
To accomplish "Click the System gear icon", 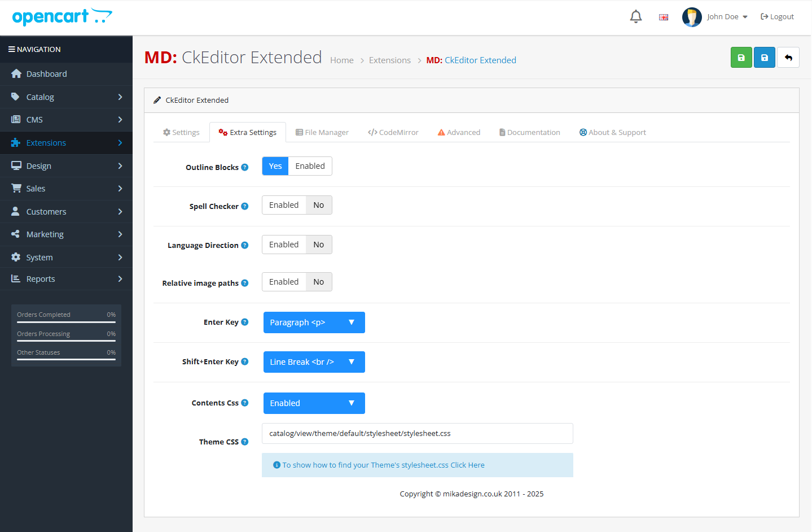I will [x=16, y=257].
